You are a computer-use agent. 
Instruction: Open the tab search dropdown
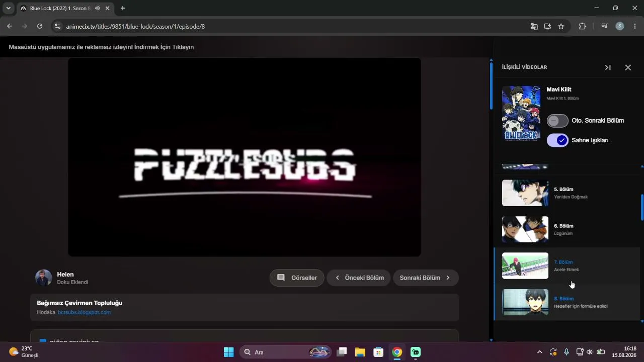(x=8, y=8)
